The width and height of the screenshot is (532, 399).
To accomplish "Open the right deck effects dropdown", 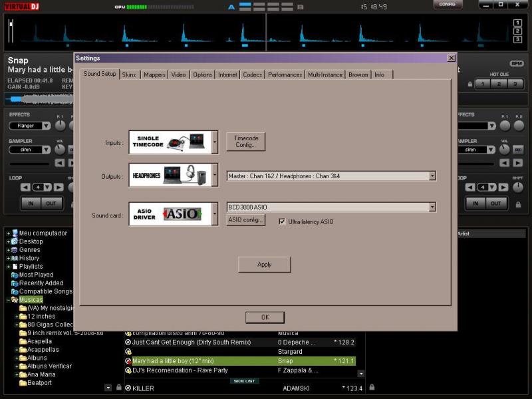I will (491, 126).
